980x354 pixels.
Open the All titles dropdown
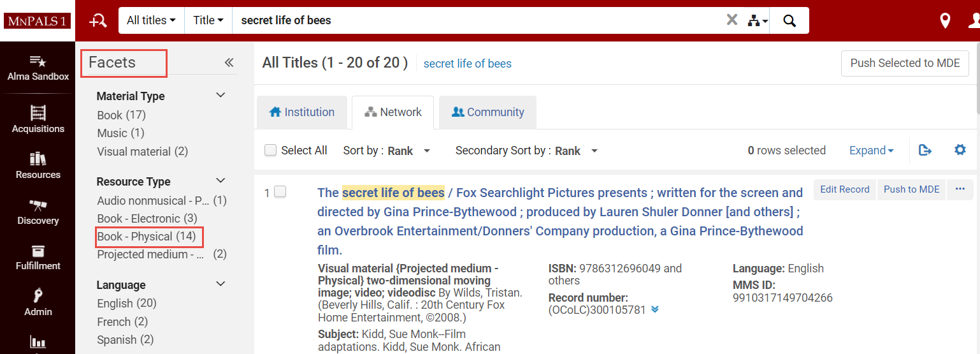click(x=151, y=20)
